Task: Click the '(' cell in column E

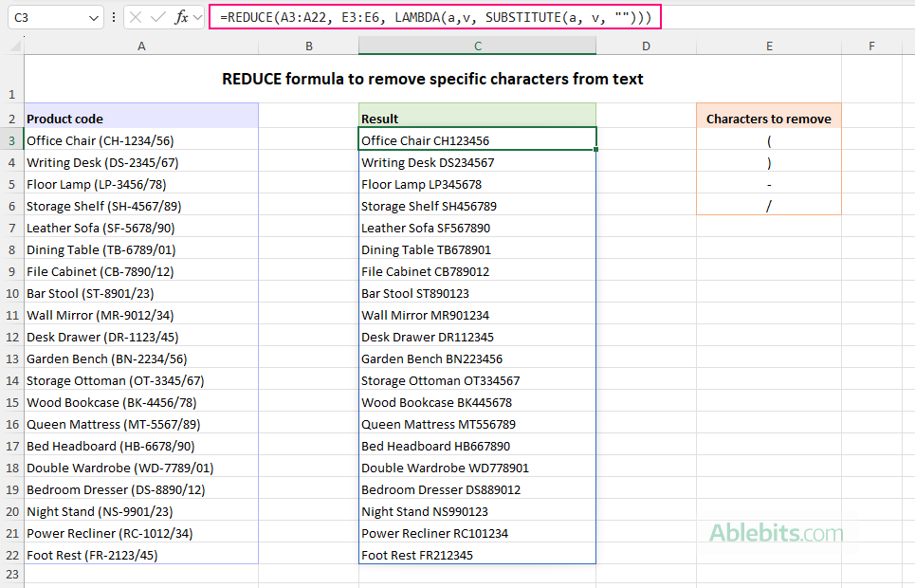Action: [769, 140]
